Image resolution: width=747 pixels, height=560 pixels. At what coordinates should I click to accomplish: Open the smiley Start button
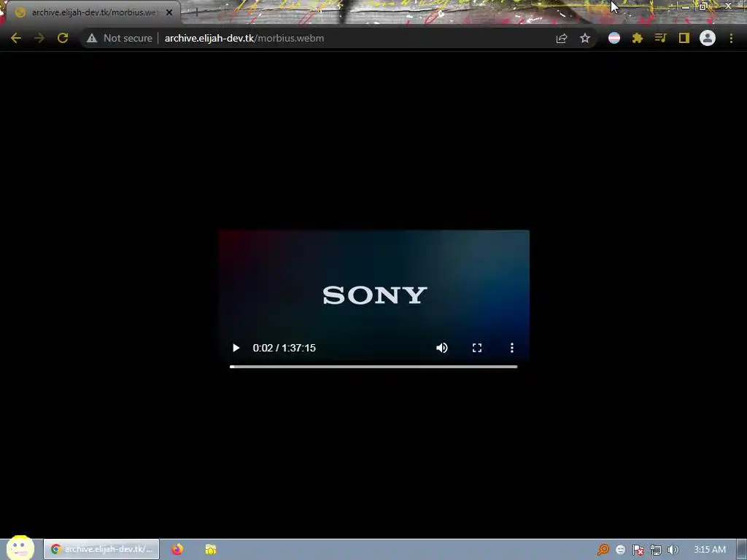(x=20, y=548)
